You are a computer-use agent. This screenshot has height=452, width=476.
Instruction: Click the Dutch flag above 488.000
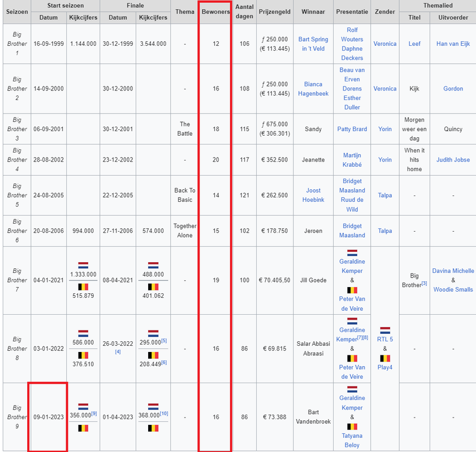pos(153,265)
